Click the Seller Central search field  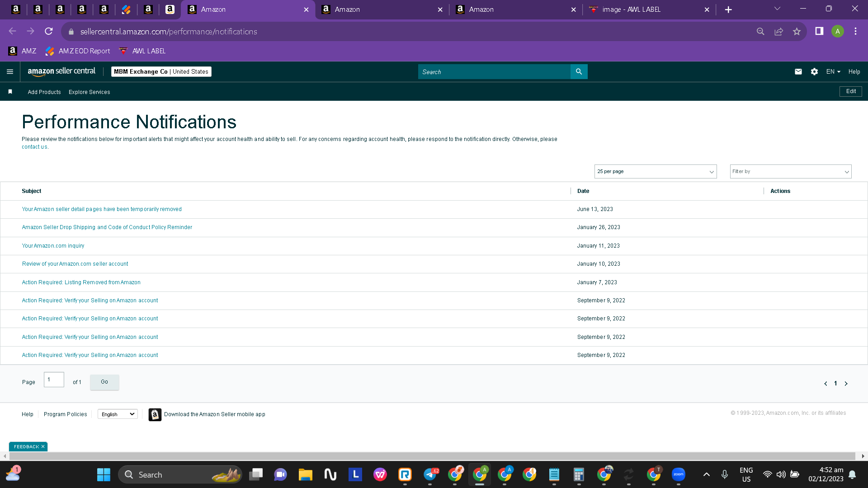pyautogui.click(x=494, y=72)
